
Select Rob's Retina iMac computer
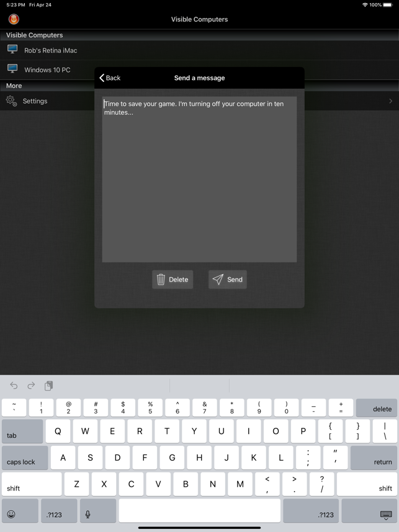50,50
